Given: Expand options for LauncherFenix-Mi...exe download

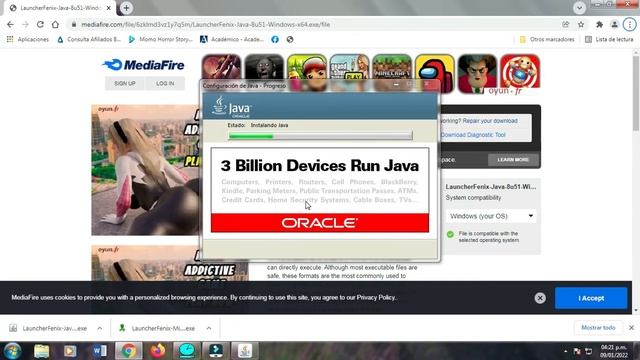Looking at the screenshot, I should pos(209,328).
